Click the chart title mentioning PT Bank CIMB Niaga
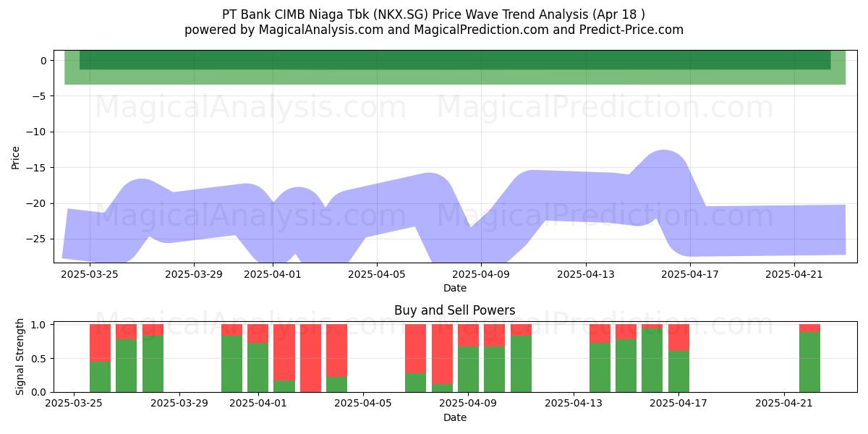This screenshot has height=434, width=868. 434,14
